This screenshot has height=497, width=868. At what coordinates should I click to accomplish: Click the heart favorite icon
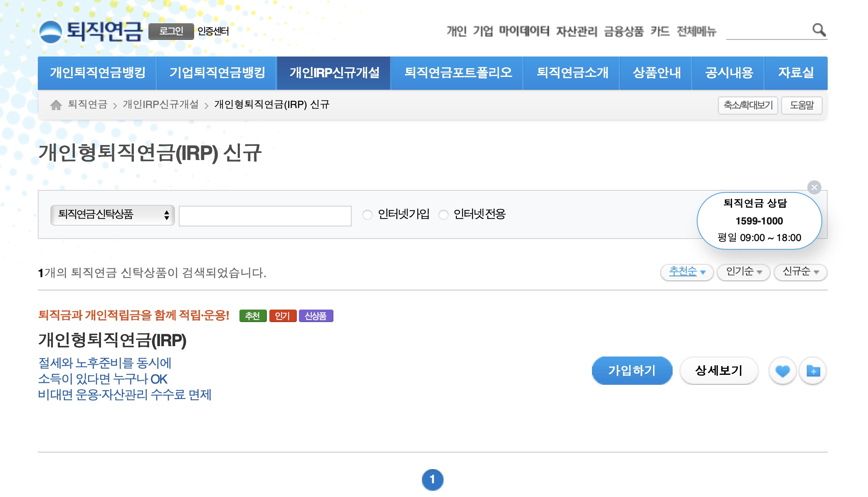click(782, 371)
